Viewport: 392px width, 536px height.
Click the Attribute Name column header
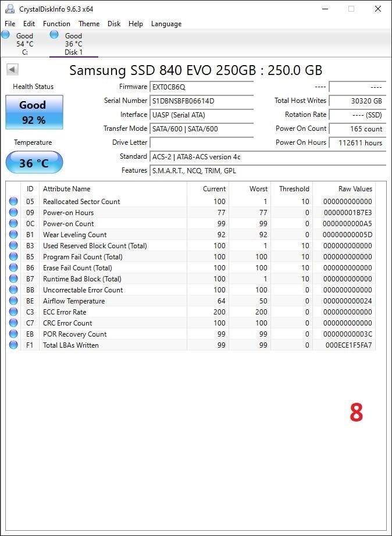click(x=113, y=189)
